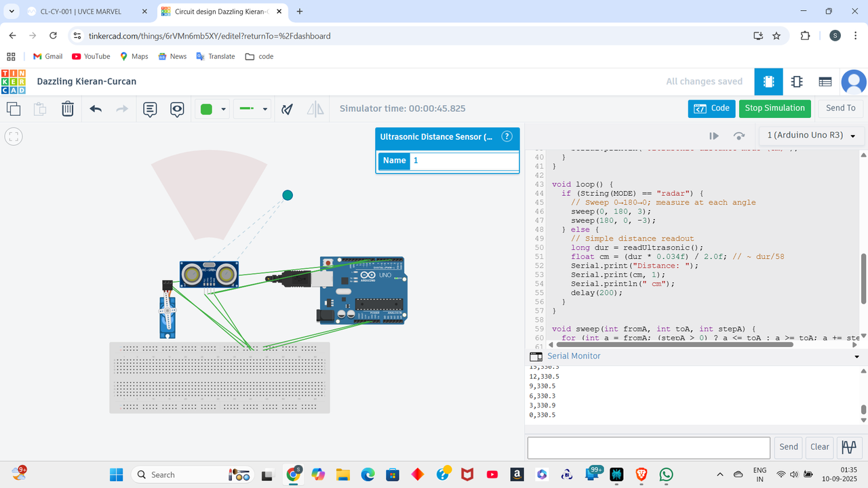
Task: Open the sensor help question icon
Action: coord(507,136)
